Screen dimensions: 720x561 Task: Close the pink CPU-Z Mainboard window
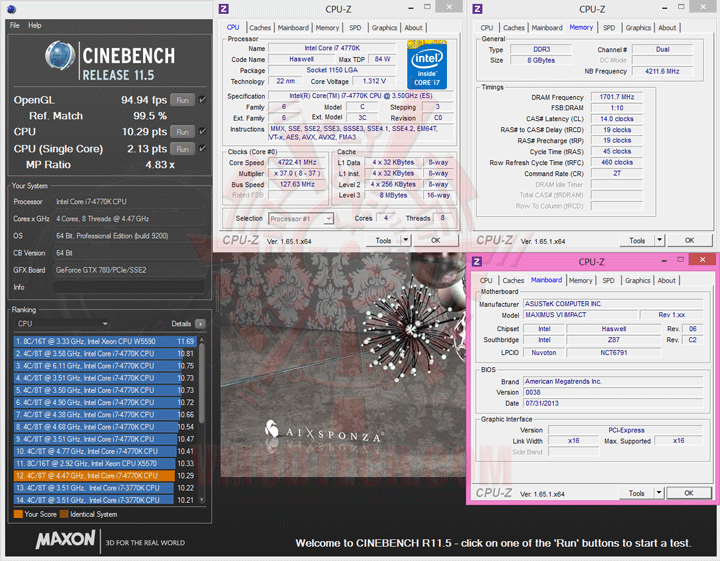703,259
